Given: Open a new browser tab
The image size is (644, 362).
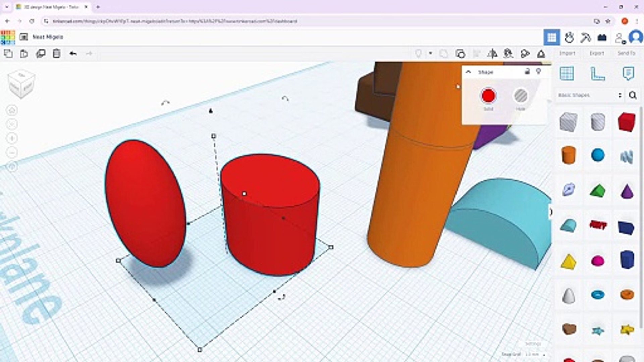Looking at the screenshot, I should 98,7.
